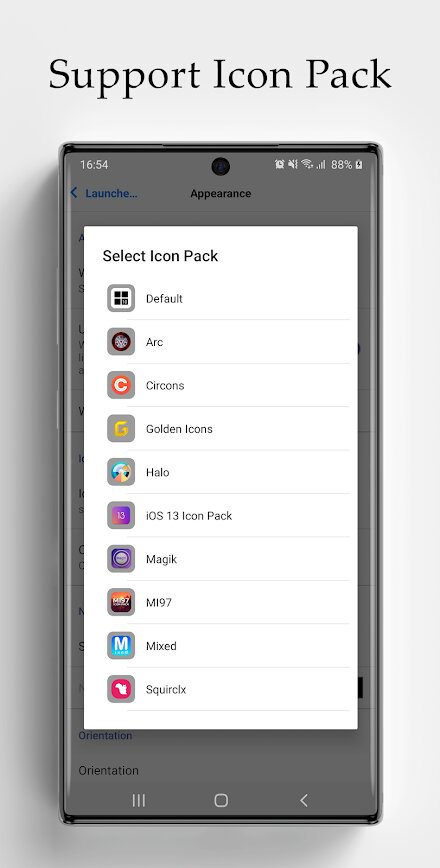Open the recent apps navigation button
Screen dimensions: 440x868
(x=138, y=800)
